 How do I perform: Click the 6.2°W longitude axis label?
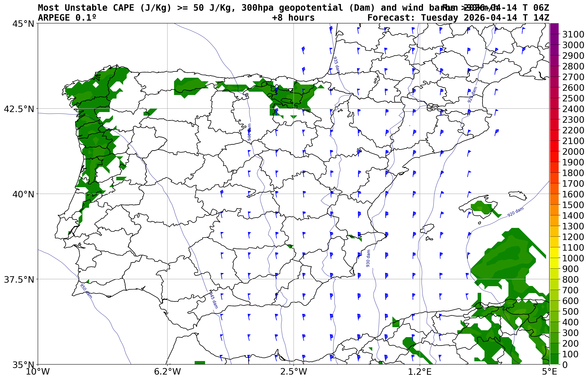point(167,372)
